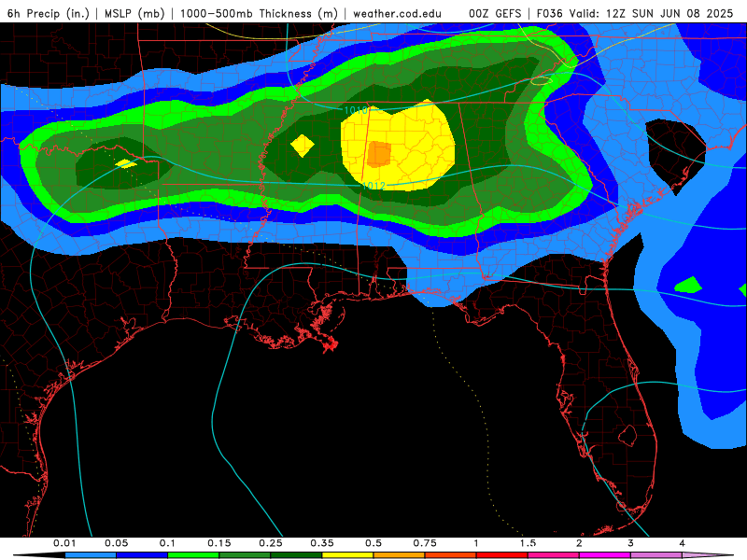This screenshot has width=747, height=560.
Task: Click the 1010 isobar label
Action: pos(356,110)
